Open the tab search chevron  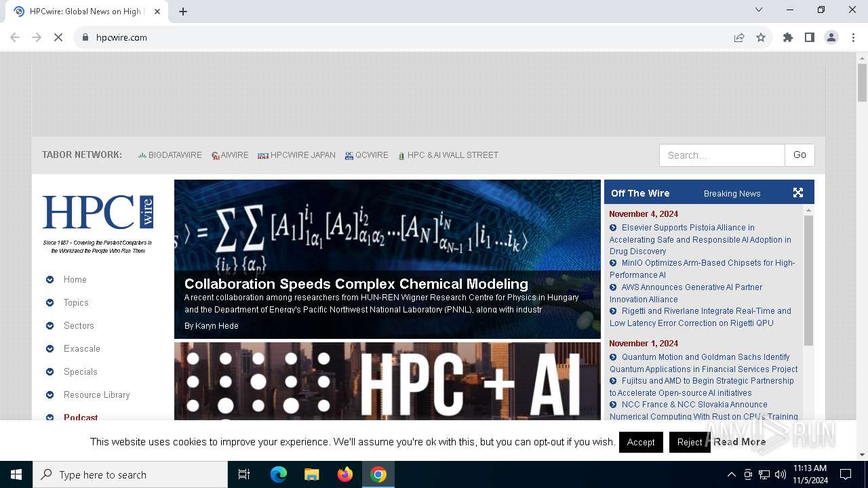tap(759, 9)
